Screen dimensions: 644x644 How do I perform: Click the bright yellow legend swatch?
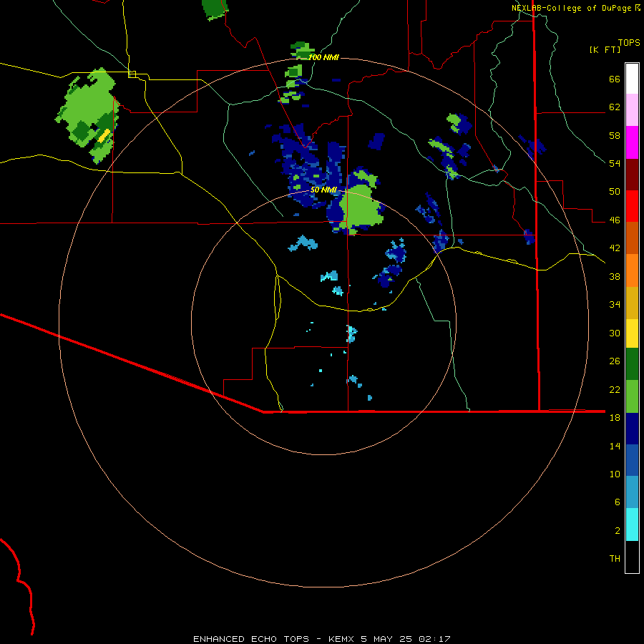(x=632, y=333)
